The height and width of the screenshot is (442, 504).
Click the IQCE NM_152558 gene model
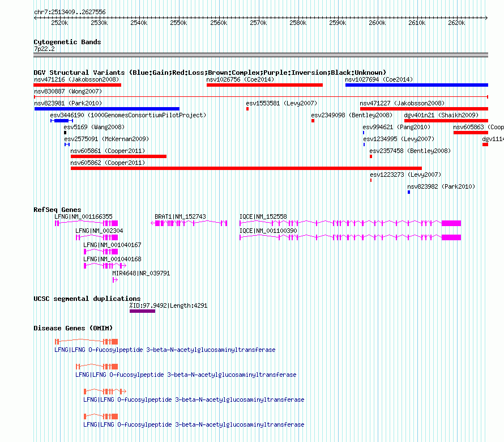click(x=351, y=223)
